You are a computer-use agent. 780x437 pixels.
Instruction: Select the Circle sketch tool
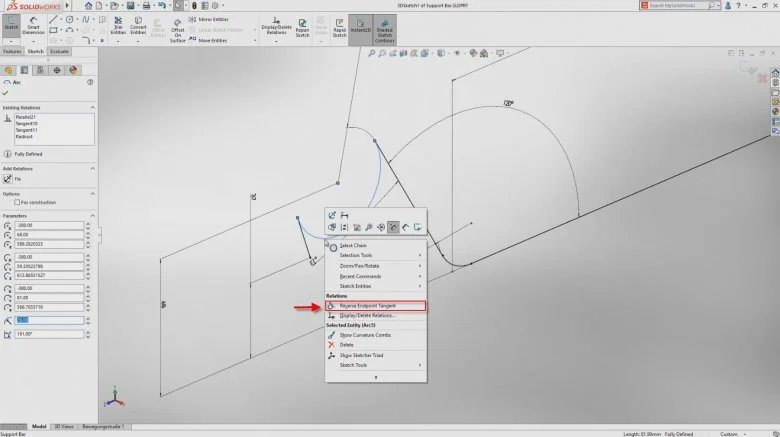(x=70, y=19)
